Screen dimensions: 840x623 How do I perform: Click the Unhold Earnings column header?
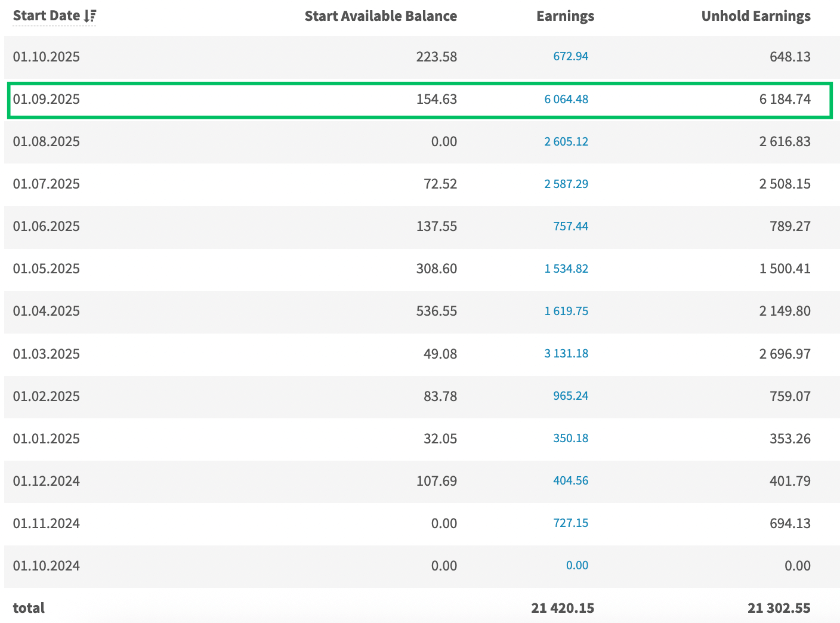(755, 16)
